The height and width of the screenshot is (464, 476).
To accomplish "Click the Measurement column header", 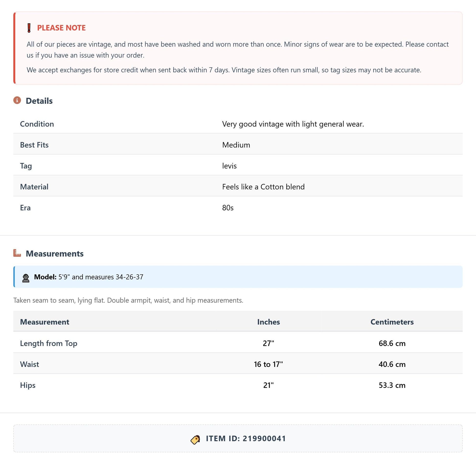I will 45,322.
